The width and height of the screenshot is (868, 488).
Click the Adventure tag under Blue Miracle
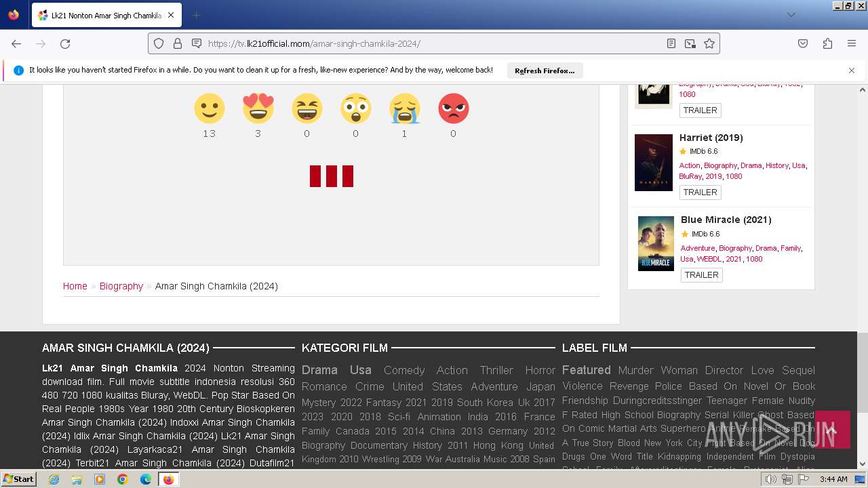(x=698, y=248)
